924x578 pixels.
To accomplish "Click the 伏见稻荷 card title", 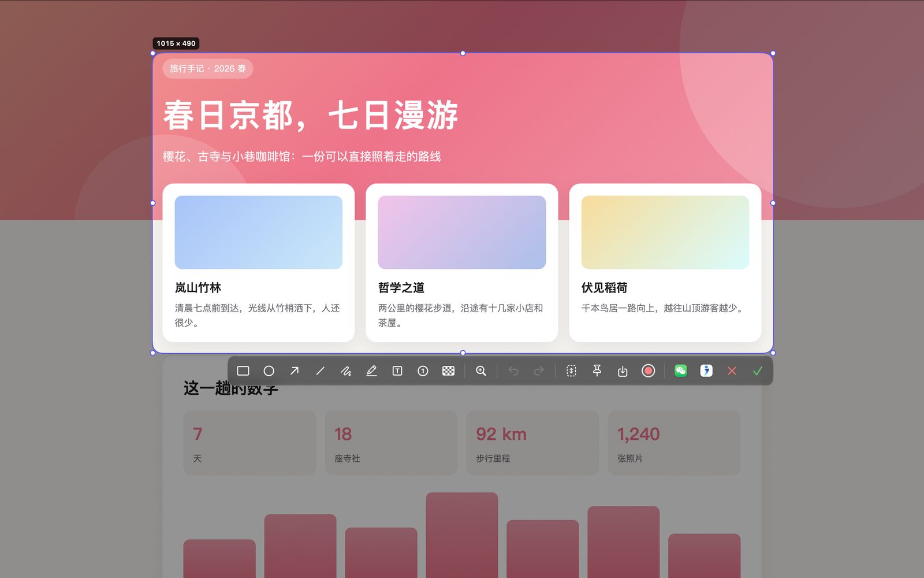I will [605, 287].
